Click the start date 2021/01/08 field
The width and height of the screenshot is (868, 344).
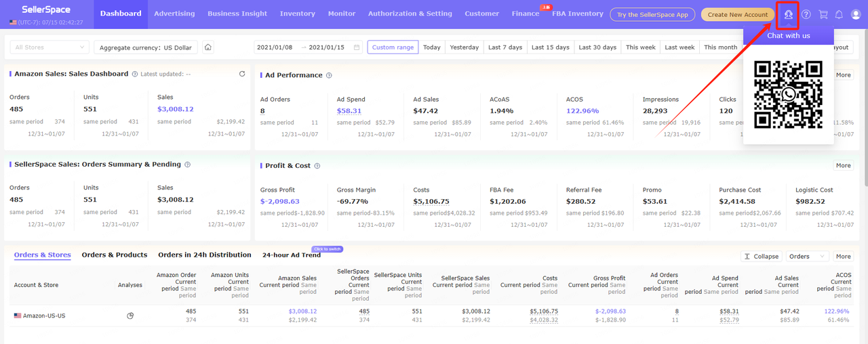[x=275, y=47]
